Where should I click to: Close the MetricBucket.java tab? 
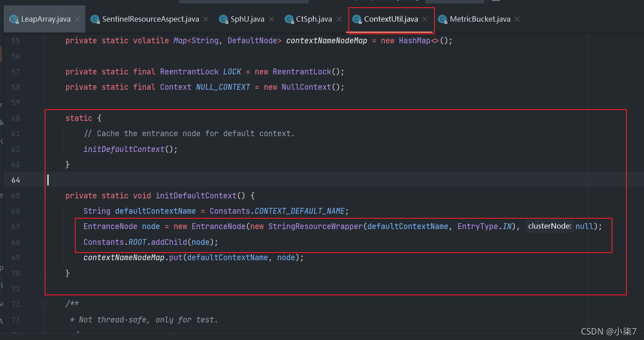pyautogui.click(x=517, y=19)
